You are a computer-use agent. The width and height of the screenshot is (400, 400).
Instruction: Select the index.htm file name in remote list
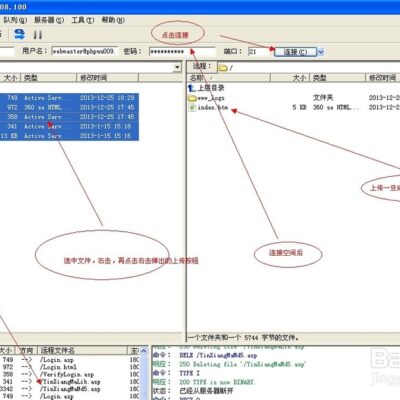click(213, 107)
